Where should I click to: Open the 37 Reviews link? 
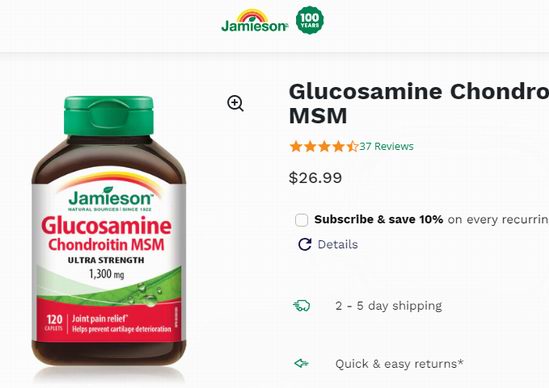[387, 146]
